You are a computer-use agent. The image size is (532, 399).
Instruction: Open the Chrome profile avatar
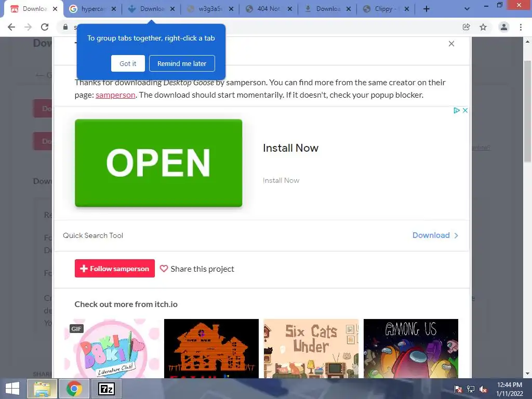(504, 27)
